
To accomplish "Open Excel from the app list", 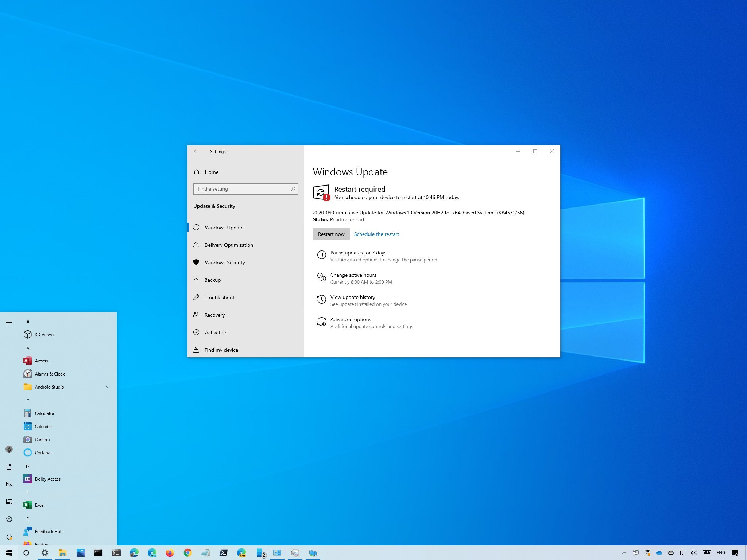I will tap(67, 505).
